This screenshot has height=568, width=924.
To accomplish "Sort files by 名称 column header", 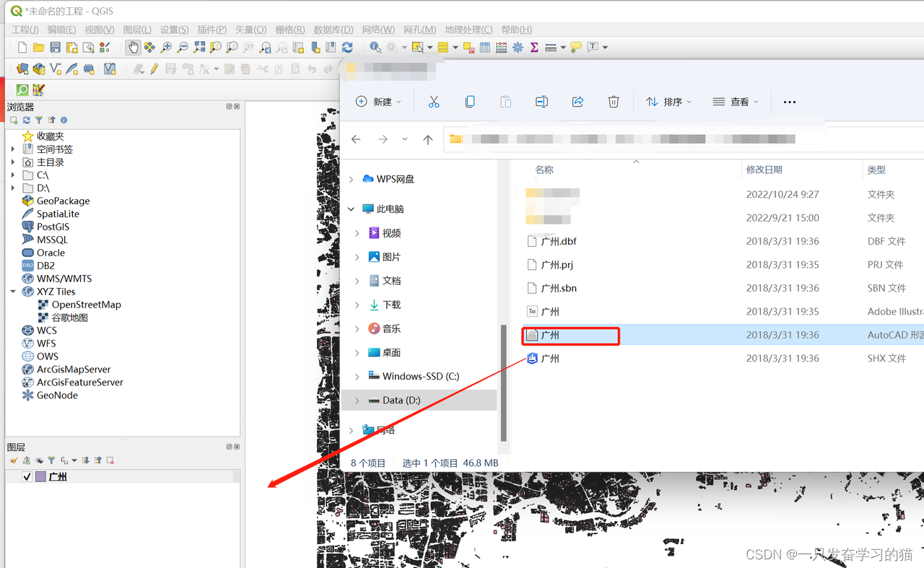I will (x=544, y=170).
